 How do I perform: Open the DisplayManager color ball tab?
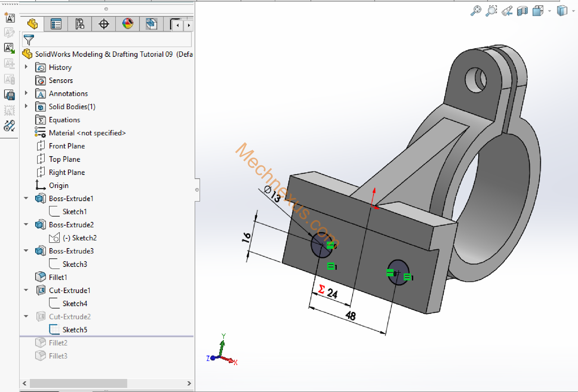pyautogui.click(x=128, y=24)
